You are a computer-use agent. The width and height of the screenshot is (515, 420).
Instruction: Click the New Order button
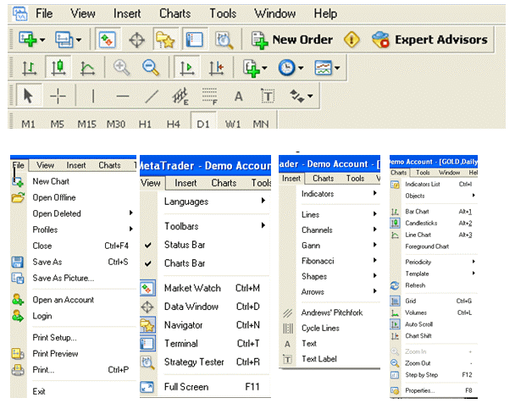(292, 40)
